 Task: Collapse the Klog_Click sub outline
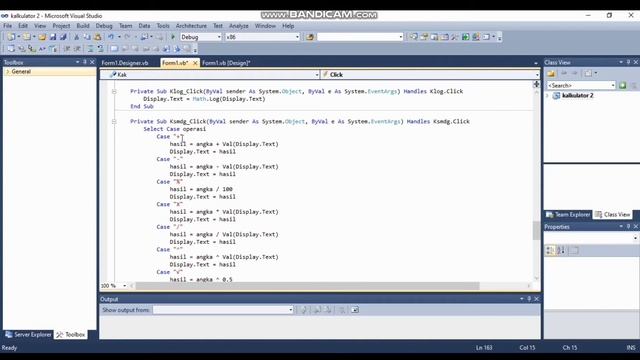(114, 91)
